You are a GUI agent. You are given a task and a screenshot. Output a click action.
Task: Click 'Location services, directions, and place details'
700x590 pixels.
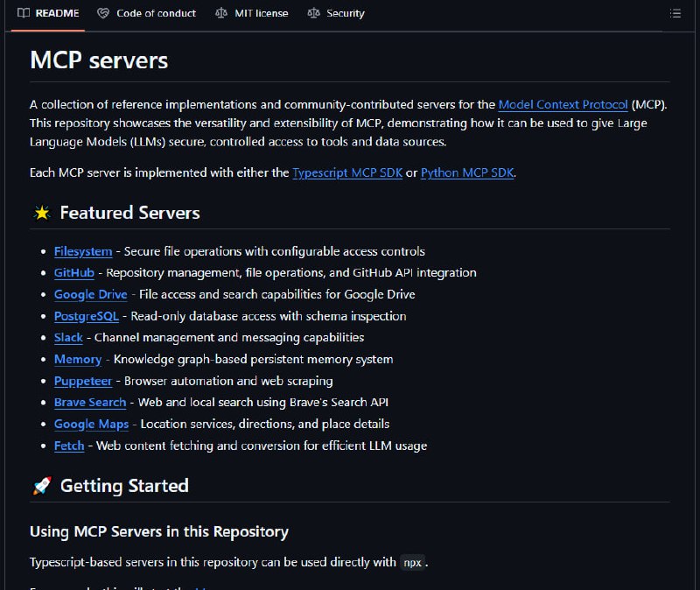(265, 425)
